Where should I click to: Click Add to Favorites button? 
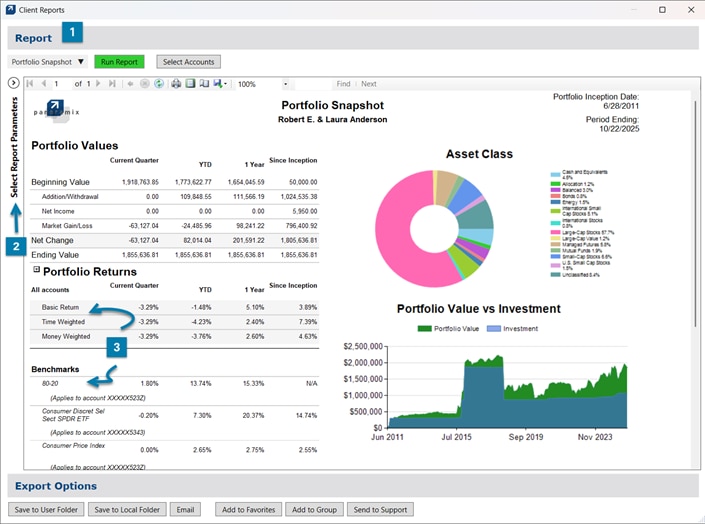click(x=248, y=510)
